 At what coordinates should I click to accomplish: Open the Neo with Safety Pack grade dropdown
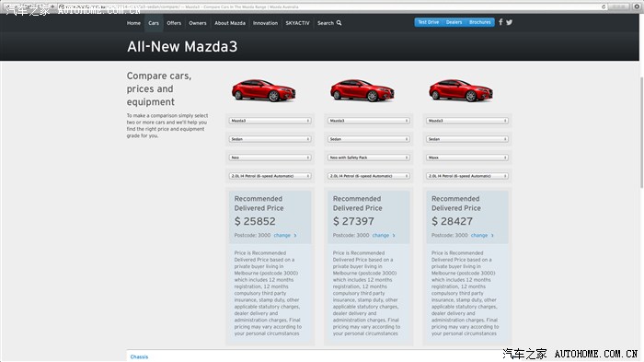pyautogui.click(x=369, y=158)
